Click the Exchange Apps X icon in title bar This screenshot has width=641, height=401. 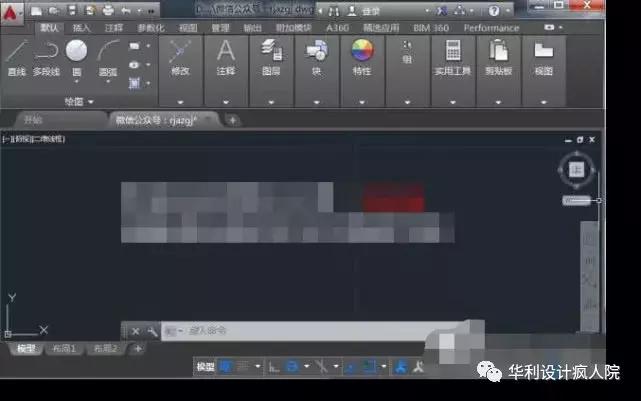[x=442, y=11]
